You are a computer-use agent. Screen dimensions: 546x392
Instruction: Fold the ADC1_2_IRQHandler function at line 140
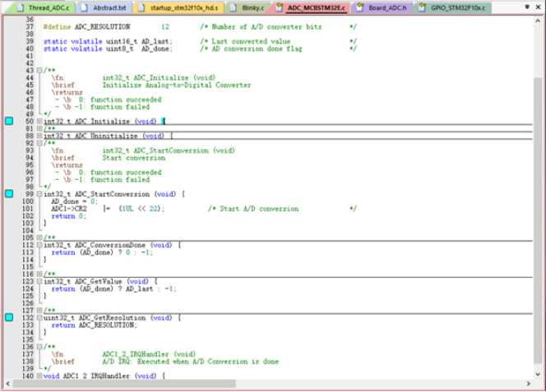39,376
